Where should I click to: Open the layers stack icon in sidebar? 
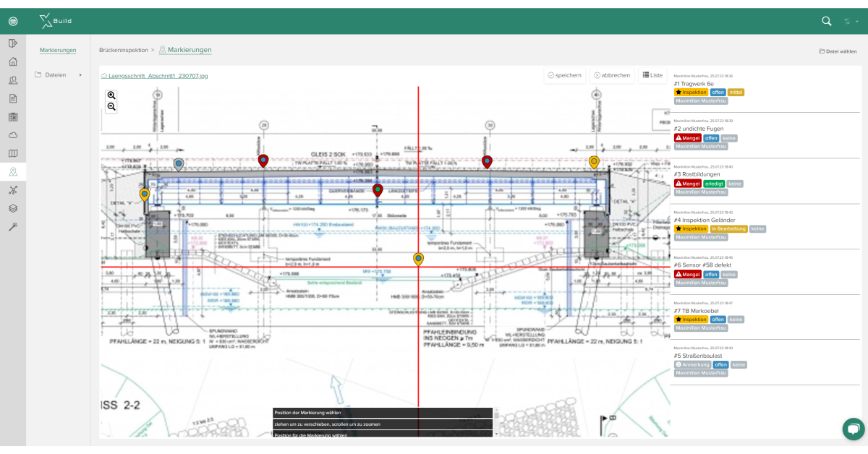[x=13, y=208]
